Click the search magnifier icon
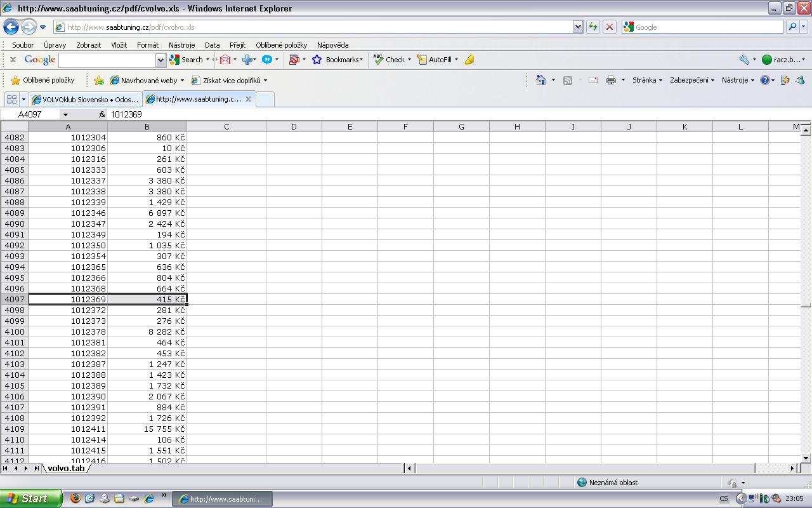 [792, 27]
